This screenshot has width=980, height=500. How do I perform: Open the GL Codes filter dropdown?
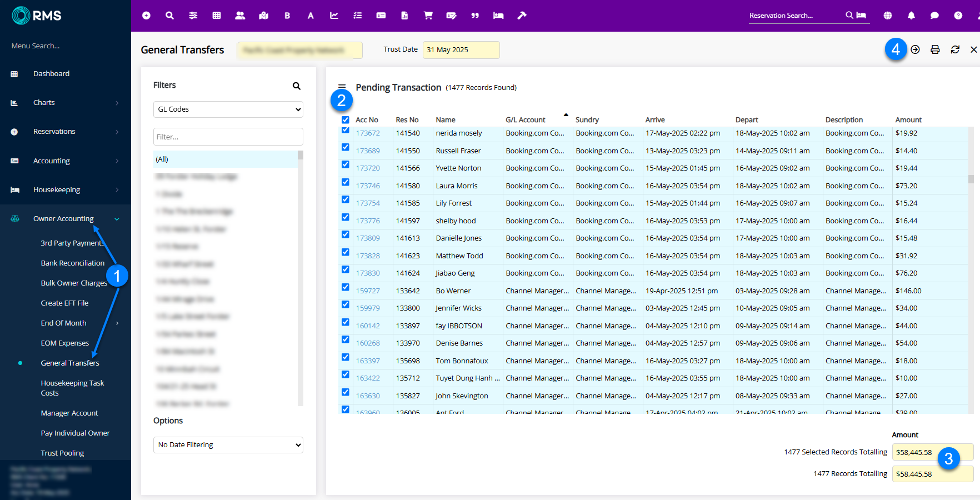pos(228,109)
